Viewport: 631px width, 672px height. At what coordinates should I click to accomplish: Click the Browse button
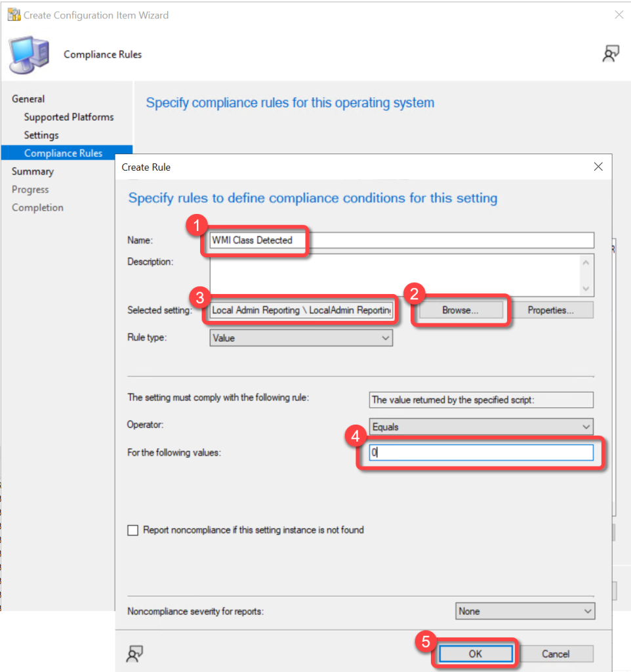pos(460,310)
